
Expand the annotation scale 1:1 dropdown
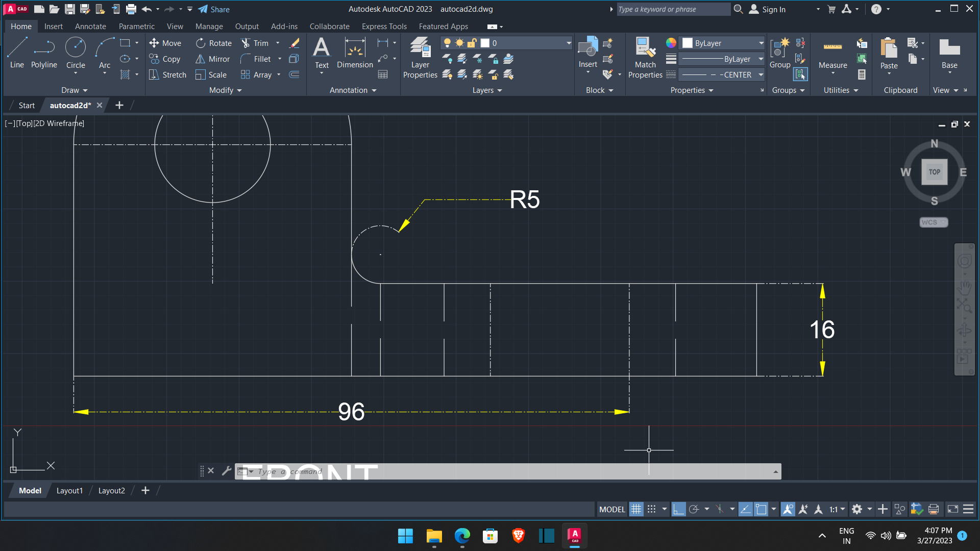(x=841, y=509)
